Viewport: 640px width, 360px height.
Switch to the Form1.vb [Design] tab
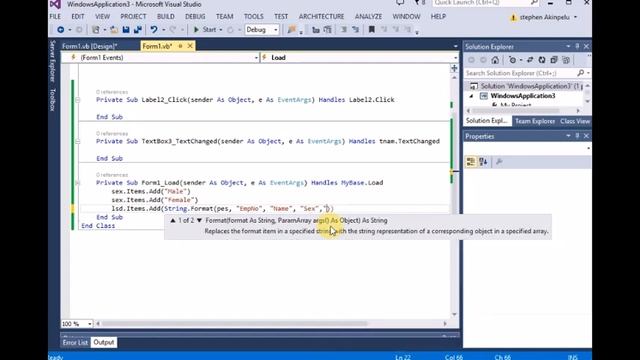[90, 46]
